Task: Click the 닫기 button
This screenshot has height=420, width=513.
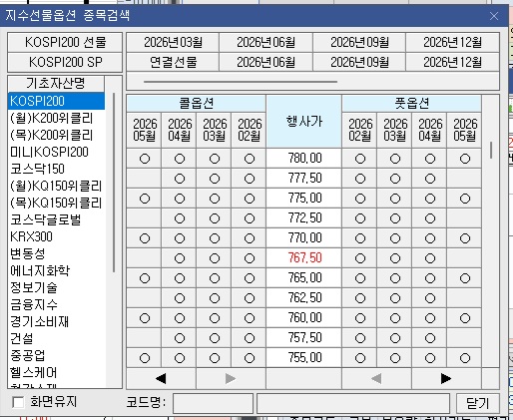Action: coord(478,403)
